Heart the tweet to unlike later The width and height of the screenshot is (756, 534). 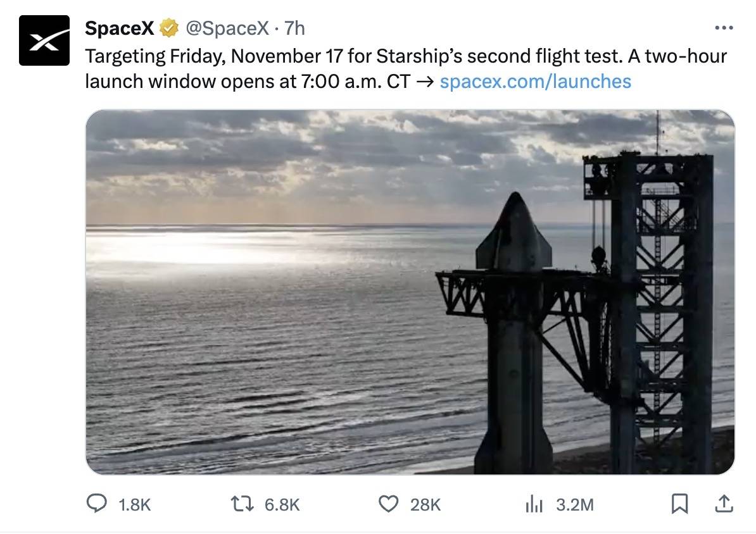[x=389, y=504]
